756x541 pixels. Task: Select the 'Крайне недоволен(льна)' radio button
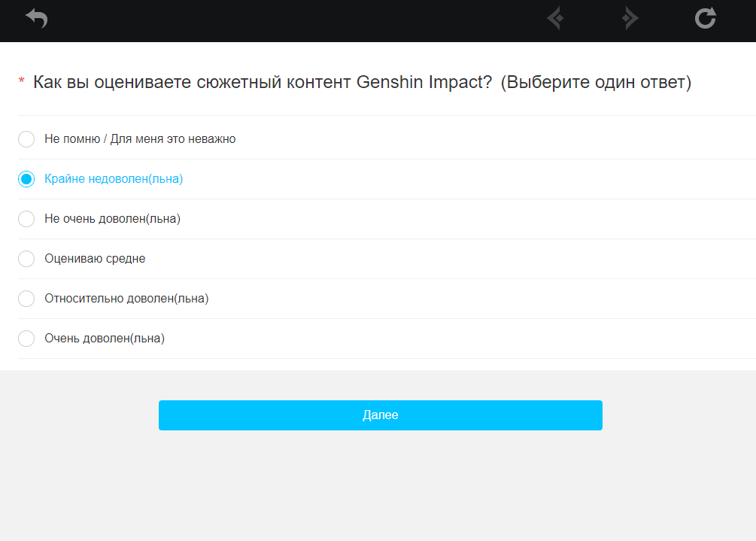tap(26, 179)
